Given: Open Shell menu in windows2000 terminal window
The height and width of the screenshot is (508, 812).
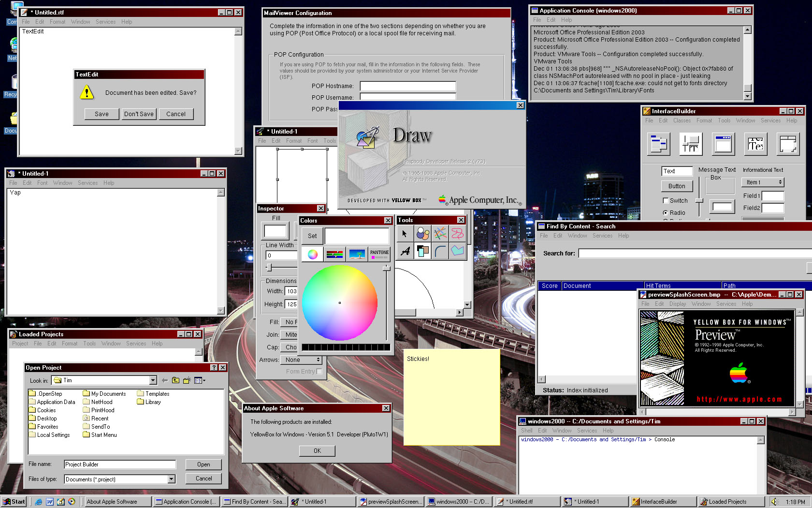Looking at the screenshot, I should tap(527, 431).
